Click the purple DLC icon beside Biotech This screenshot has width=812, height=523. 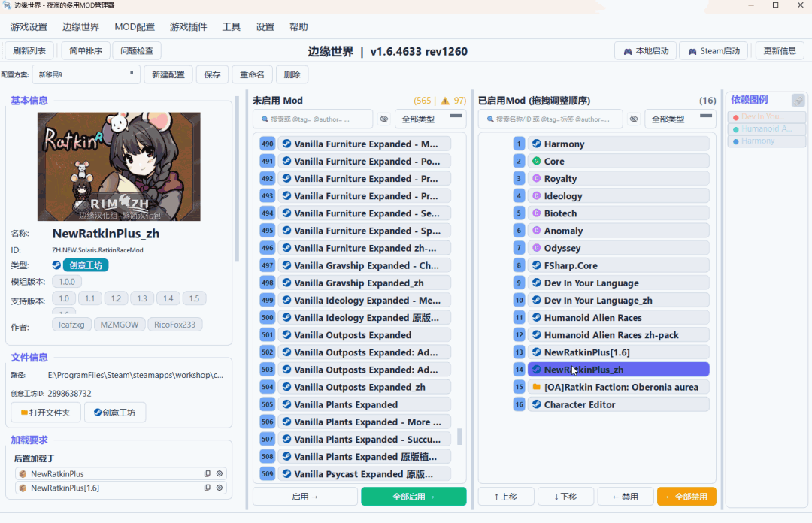tap(537, 213)
